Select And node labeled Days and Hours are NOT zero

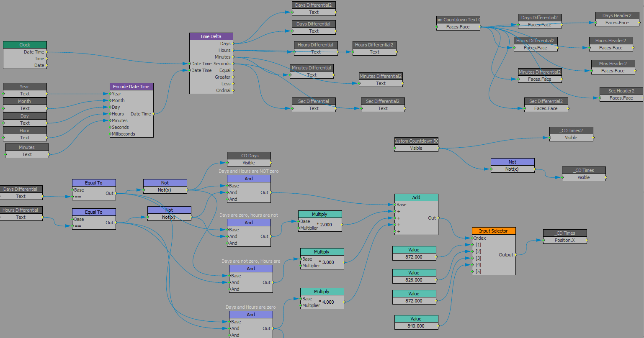click(249, 189)
